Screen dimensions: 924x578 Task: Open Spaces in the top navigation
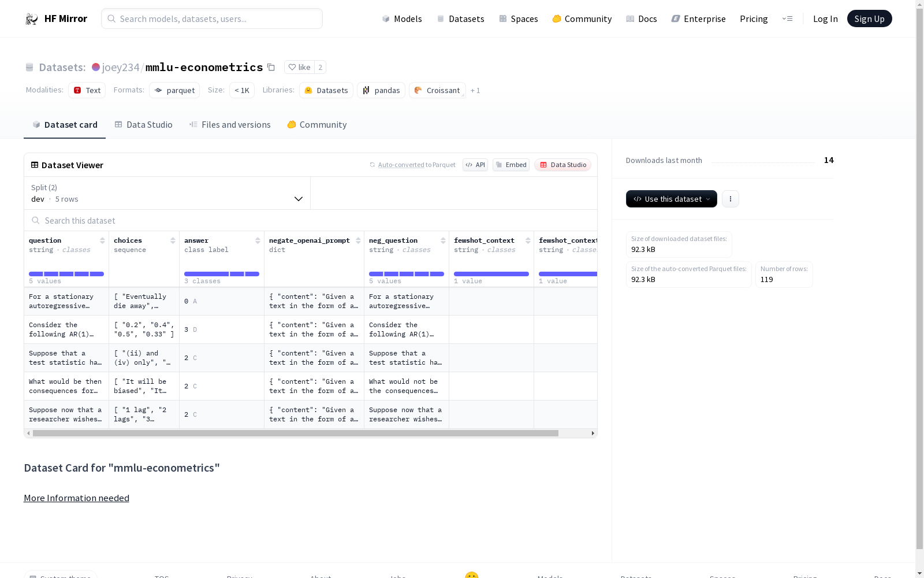519,19
